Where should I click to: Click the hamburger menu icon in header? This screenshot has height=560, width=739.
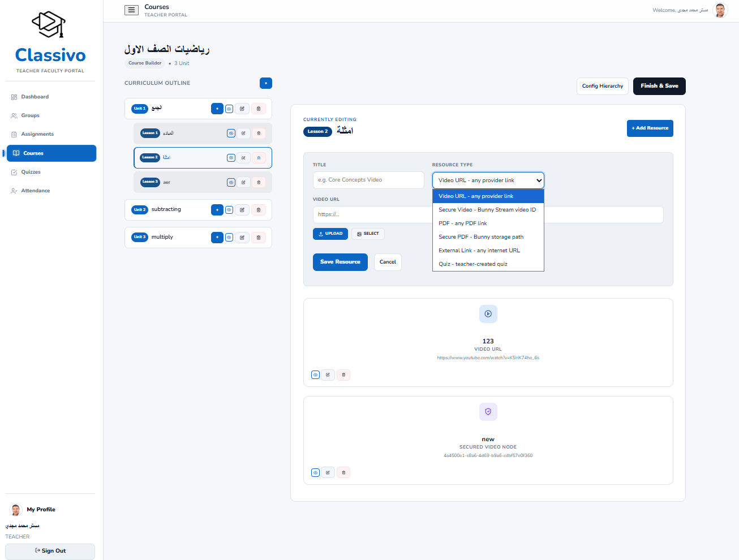131,10
